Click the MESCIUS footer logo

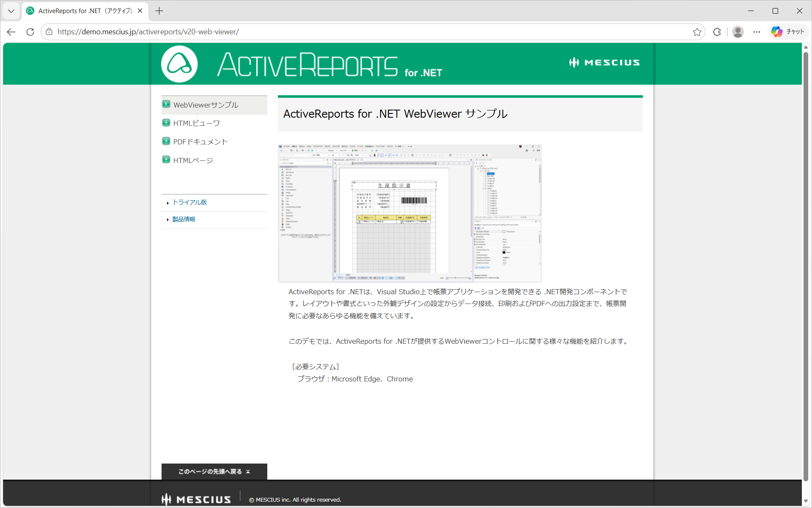(196, 500)
